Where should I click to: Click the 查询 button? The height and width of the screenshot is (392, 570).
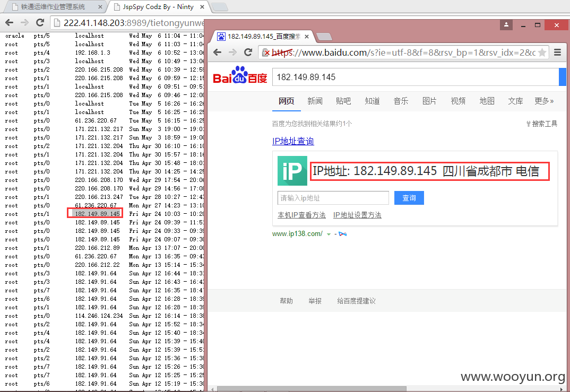pos(409,198)
